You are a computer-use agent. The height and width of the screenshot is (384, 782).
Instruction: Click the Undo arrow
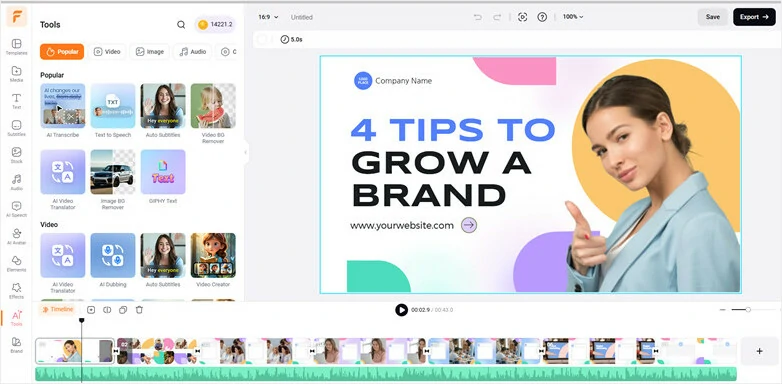tap(478, 17)
